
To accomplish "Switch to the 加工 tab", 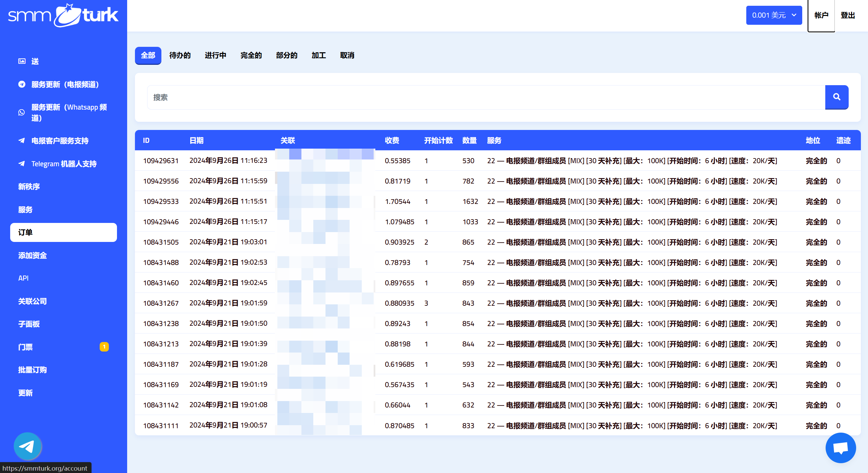I will pos(319,55).
